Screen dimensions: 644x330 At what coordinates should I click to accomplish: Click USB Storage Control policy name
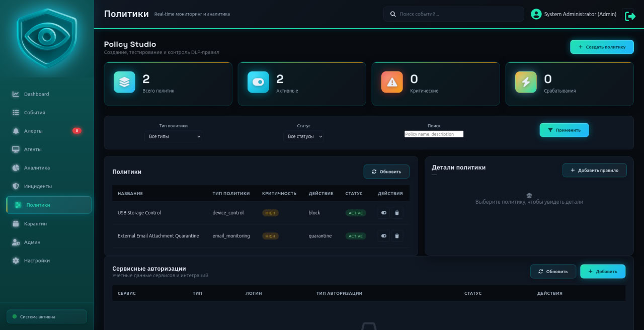click(139, 213)
